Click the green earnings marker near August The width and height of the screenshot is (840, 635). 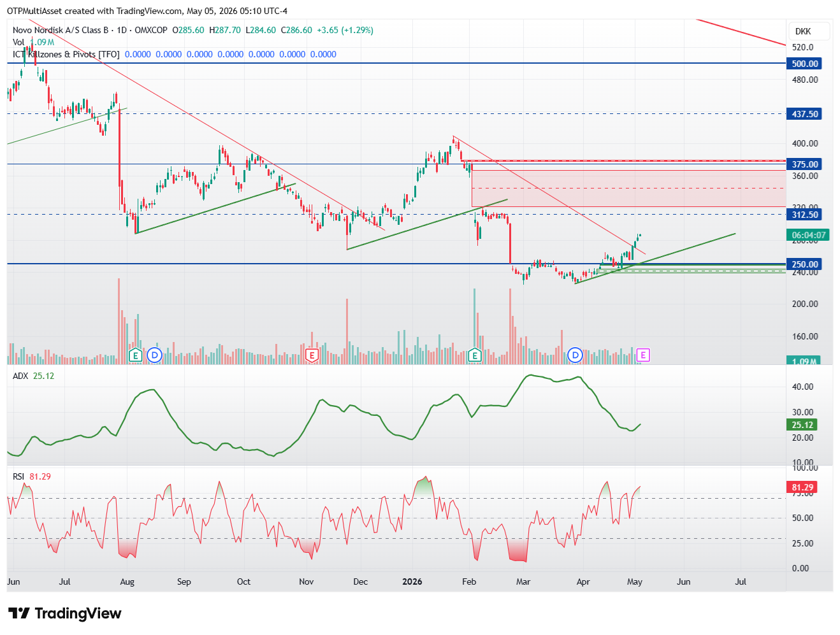[135, 355]
